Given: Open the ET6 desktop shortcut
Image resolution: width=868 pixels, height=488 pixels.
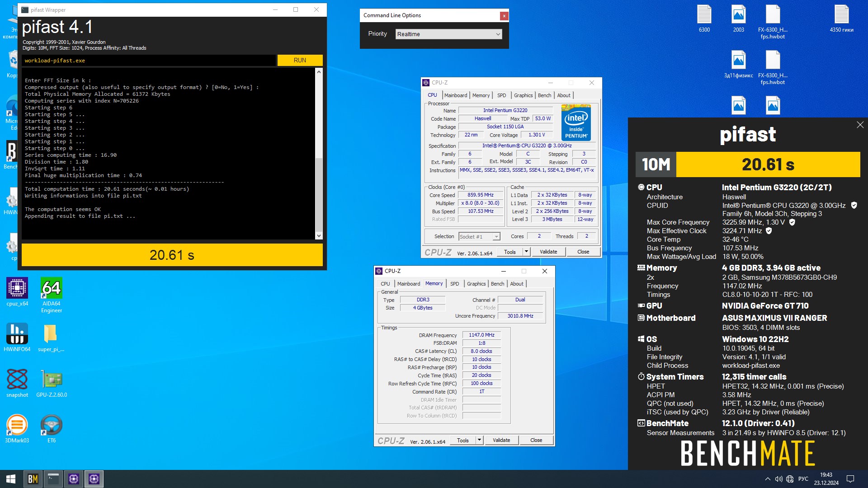Looking at the screenshot, I should tap(52, 429).
